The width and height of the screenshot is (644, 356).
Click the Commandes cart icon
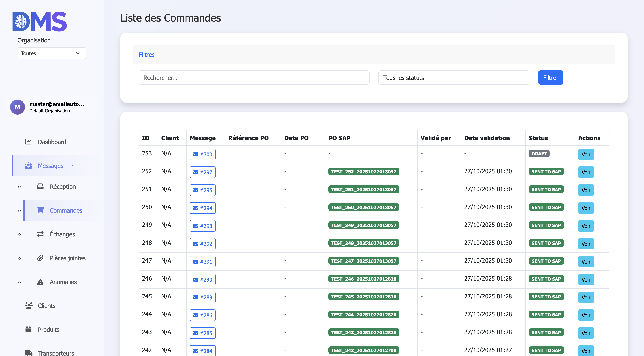pyautogui.click(x=40, y=210)
